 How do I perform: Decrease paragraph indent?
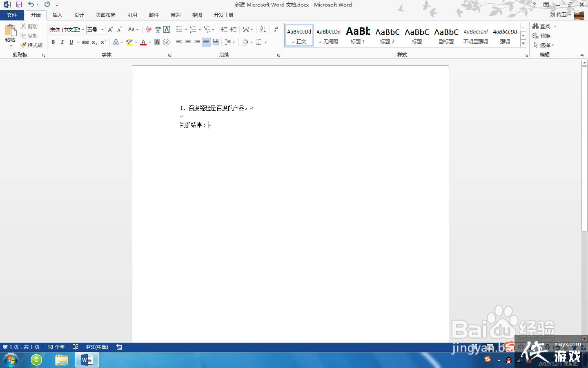click(224, 29)
